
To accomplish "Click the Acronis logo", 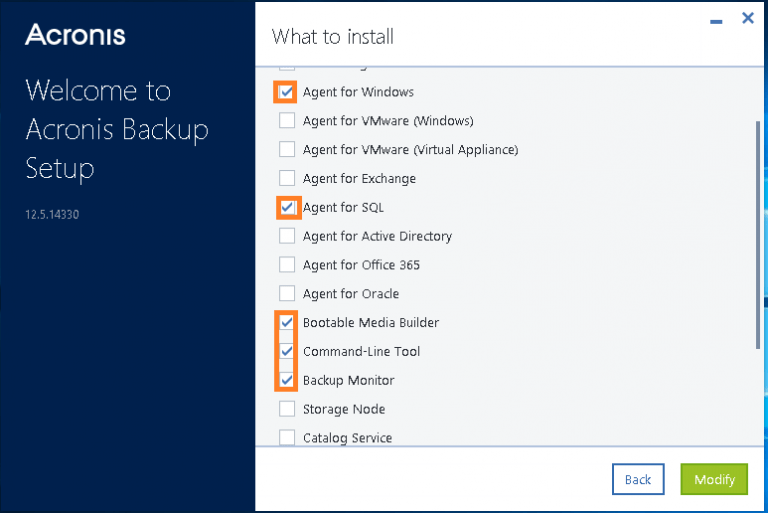I will 75,35.
